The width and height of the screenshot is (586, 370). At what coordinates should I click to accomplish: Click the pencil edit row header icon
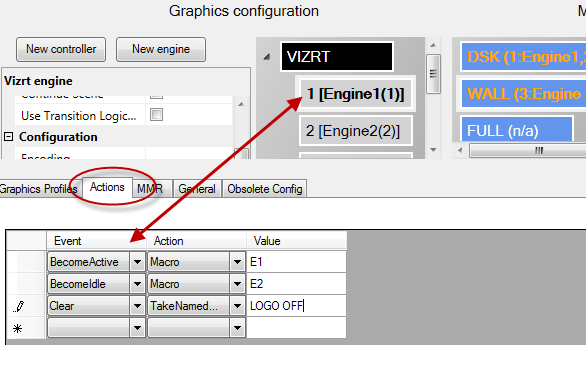[19, 306]
